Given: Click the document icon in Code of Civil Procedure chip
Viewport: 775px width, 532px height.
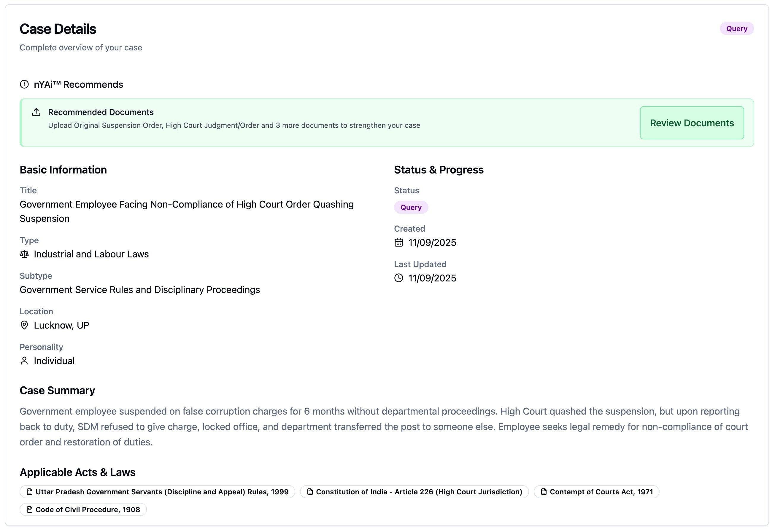Looking at the screenshot, I should (x=30, y=510).
